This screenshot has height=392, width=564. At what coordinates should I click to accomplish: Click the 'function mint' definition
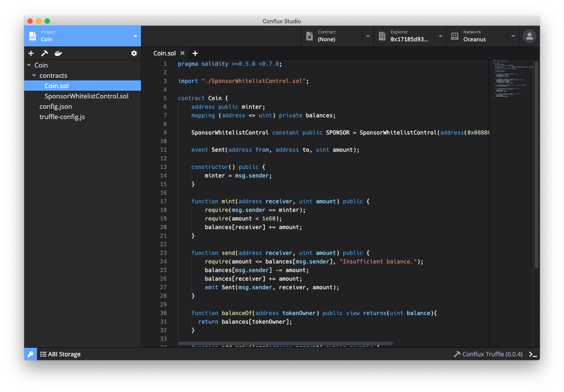pyautogui.click(x=280, y=201)
